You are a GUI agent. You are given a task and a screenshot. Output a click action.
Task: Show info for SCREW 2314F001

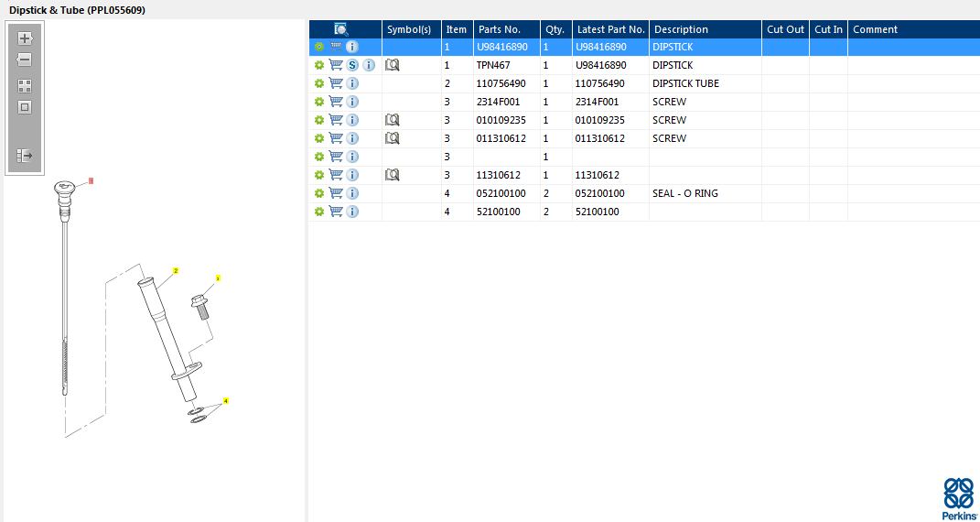[352, 102]
